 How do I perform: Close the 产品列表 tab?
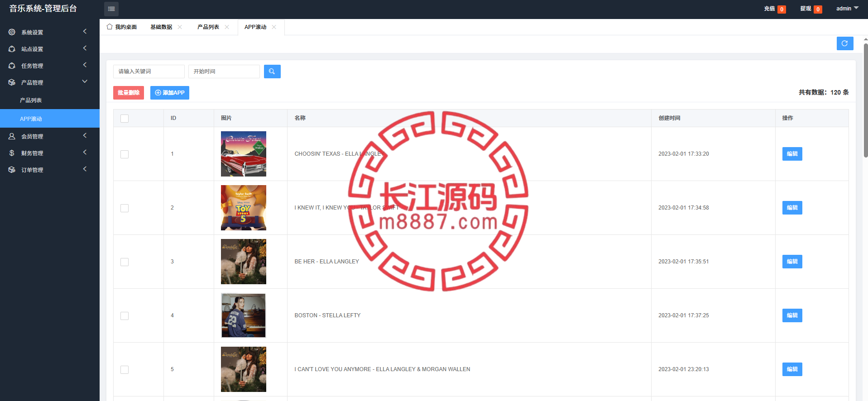point(227,27)
